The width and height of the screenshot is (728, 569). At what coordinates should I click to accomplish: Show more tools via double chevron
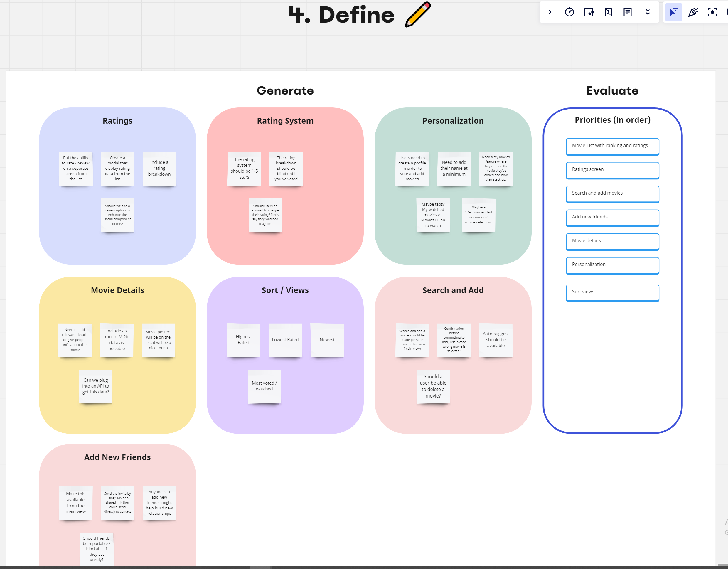(x=648, y=12)
